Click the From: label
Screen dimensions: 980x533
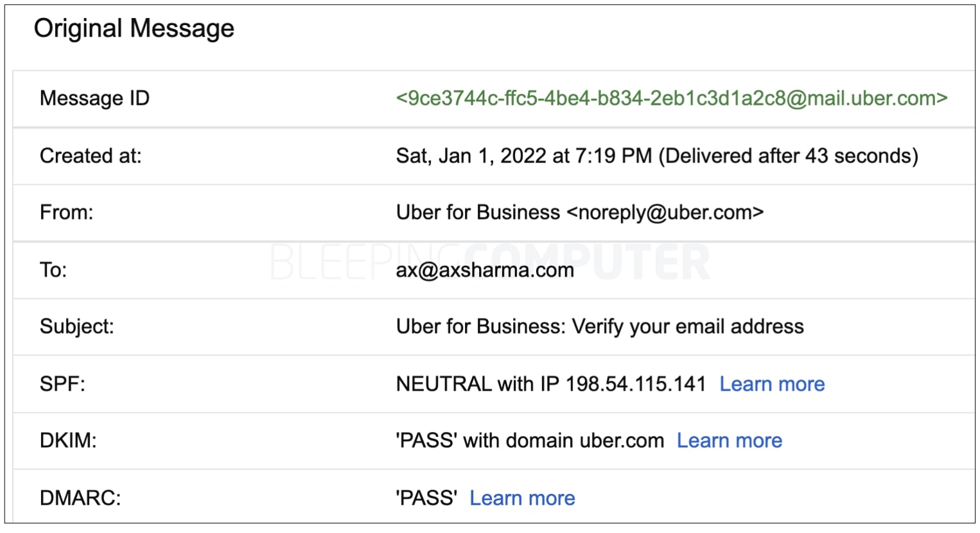point(67,213)
